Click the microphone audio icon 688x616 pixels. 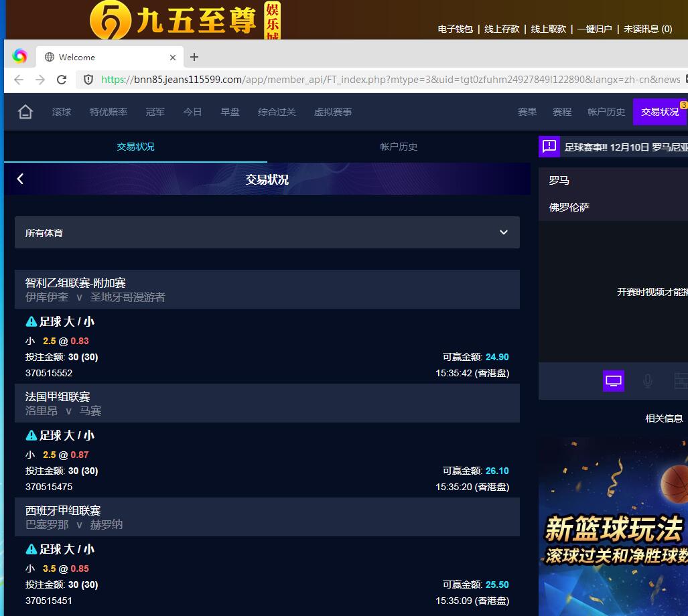coord(648,381)
